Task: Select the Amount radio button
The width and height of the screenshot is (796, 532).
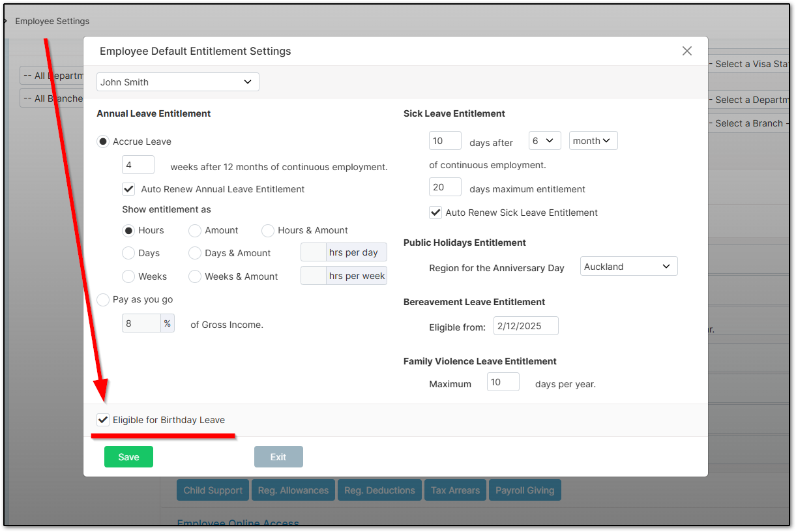Action: point(195,230)
